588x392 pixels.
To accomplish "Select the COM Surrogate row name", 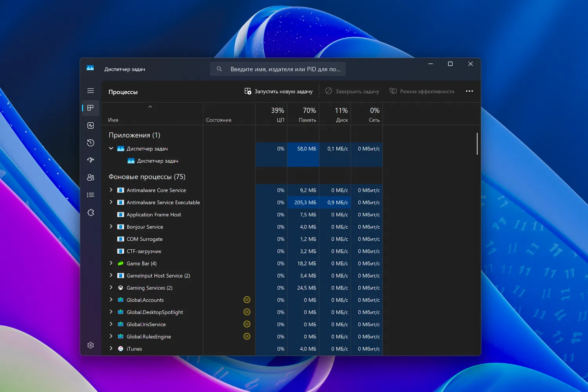I will click(145, 239).
